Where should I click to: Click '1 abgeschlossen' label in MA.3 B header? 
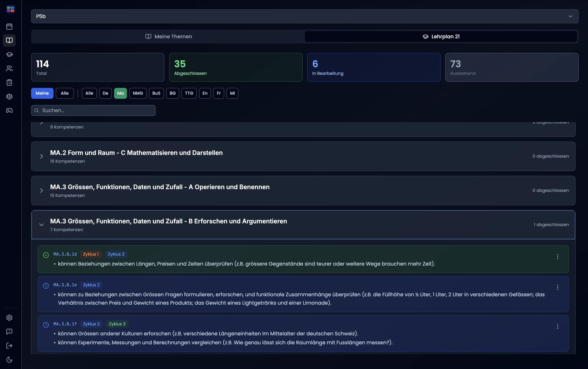tap(551, 225)
